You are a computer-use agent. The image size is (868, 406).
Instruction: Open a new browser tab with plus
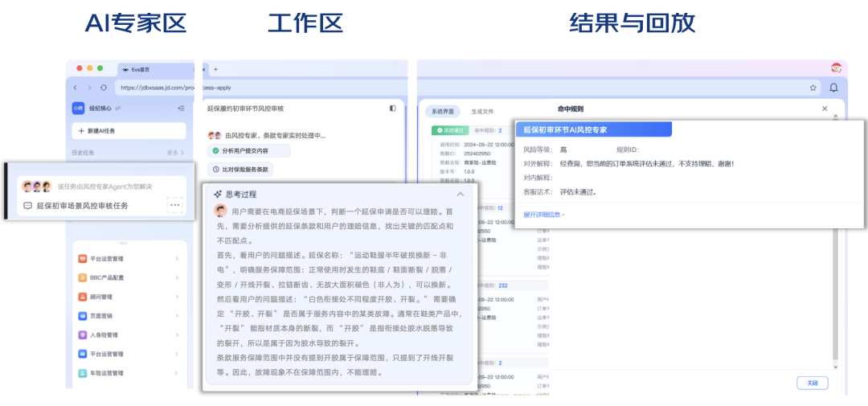point(216,69)
